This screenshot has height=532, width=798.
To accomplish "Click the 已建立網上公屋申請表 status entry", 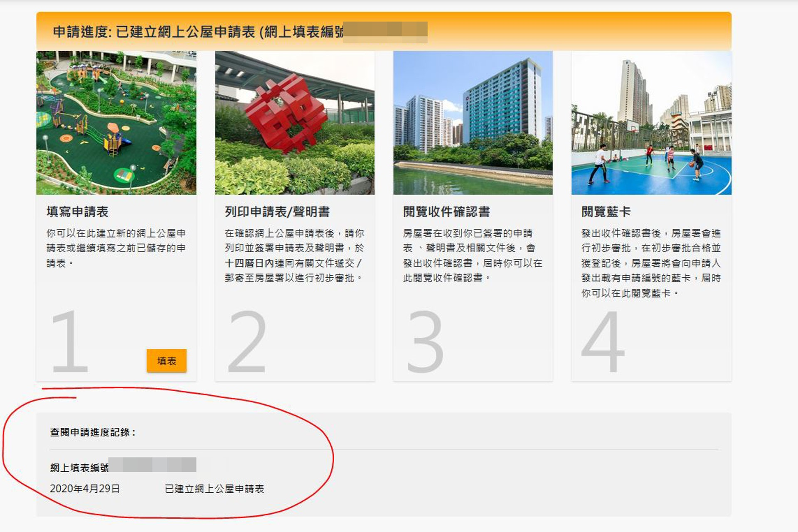I will tap(214, 489).
